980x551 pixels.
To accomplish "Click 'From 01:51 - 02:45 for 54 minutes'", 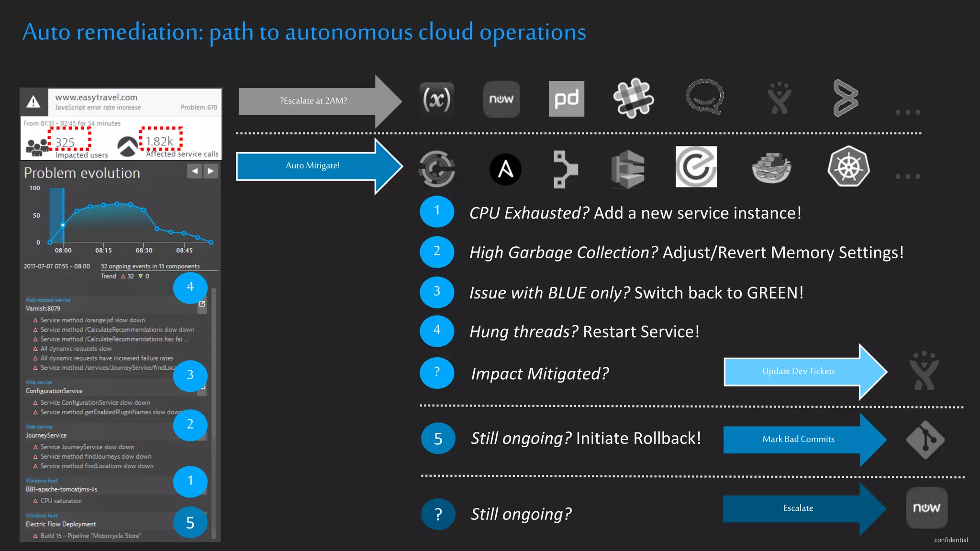I will (72, 123).
